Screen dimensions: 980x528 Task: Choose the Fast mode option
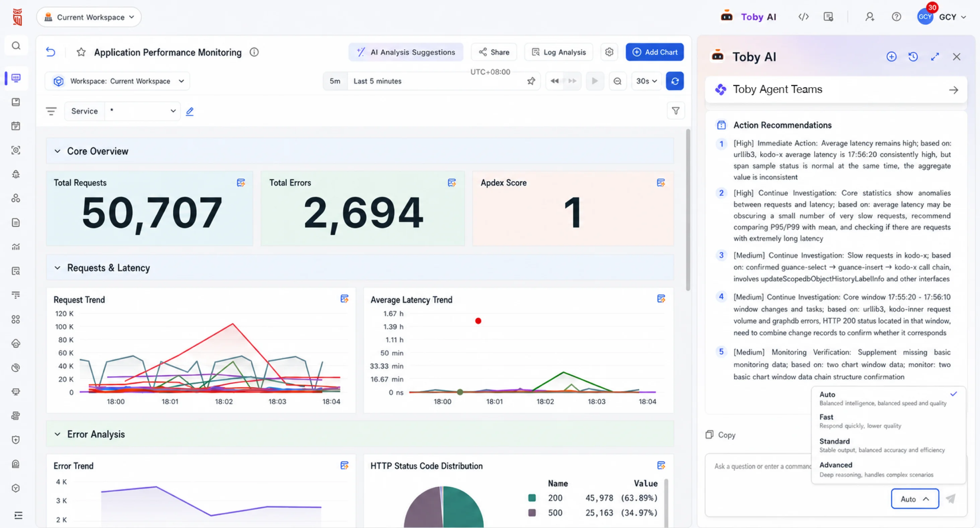pyautogui.click(x=888, y=421)
